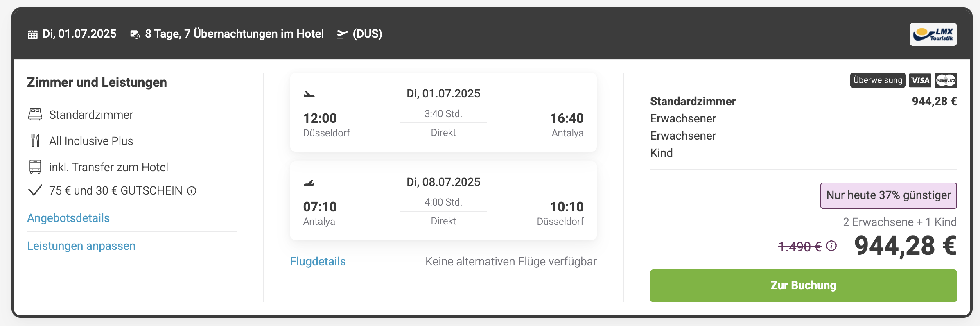Click the bed icon beside Standardzimmer
This screenshot has height=326, width=980.
click(35, 114)
